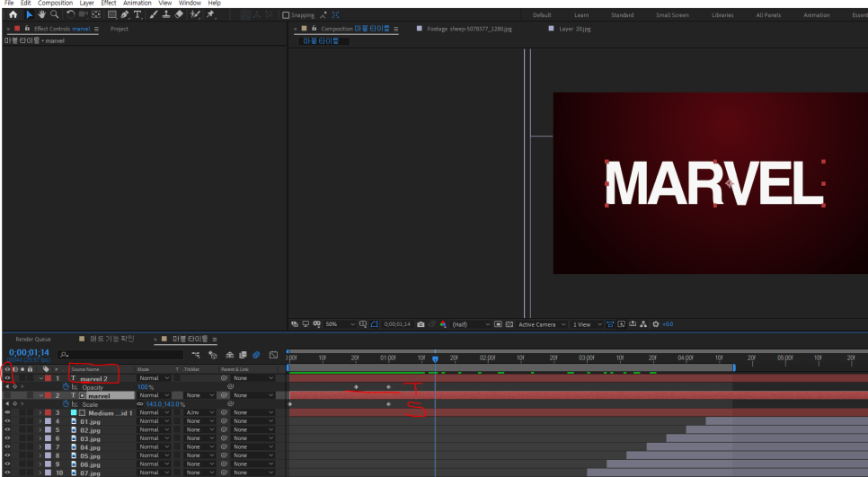Viewport: 868px width, 477px height.
Task: Open the Composition menu
Action: tap(55, 3)
